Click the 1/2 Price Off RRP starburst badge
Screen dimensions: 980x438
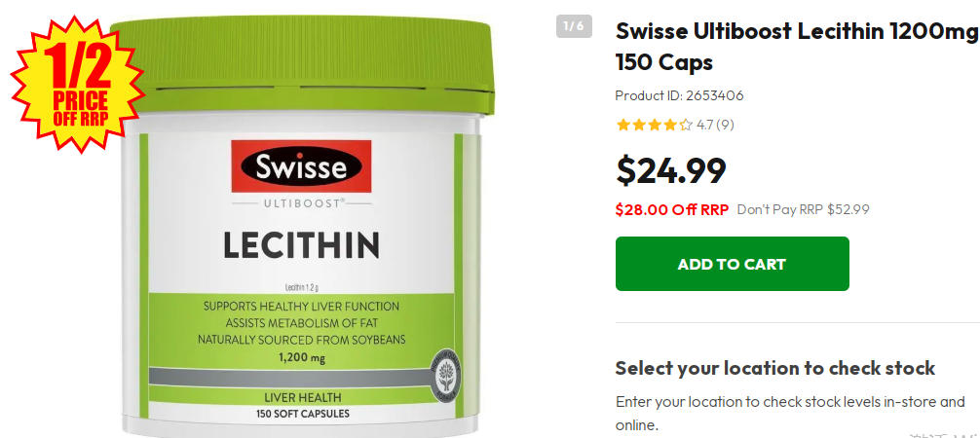click(79, 84)
